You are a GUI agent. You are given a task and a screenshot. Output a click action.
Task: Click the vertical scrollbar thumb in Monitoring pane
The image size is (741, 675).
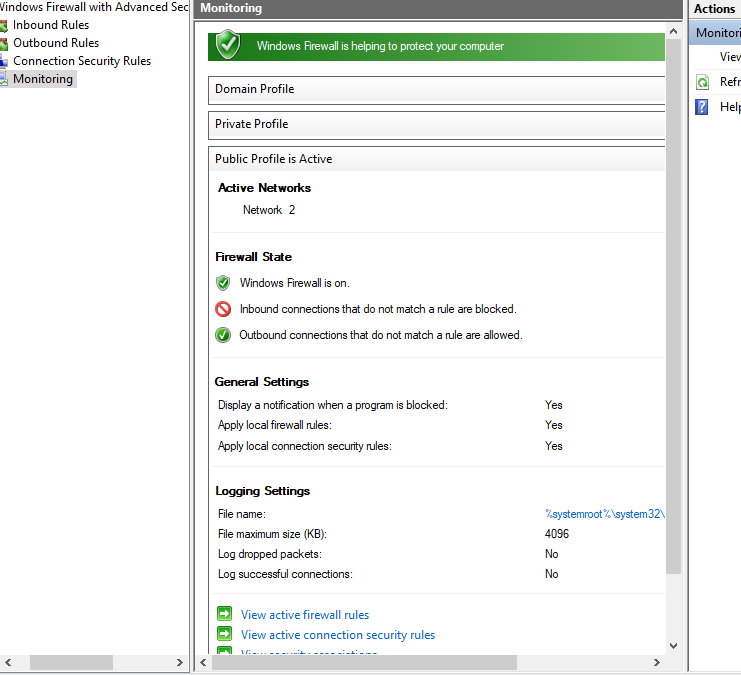pyautogui.click(x=673, y=306)
